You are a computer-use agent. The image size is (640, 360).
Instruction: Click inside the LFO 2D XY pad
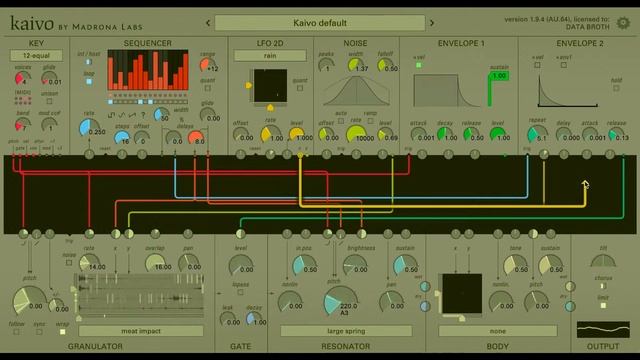point(270,85)
